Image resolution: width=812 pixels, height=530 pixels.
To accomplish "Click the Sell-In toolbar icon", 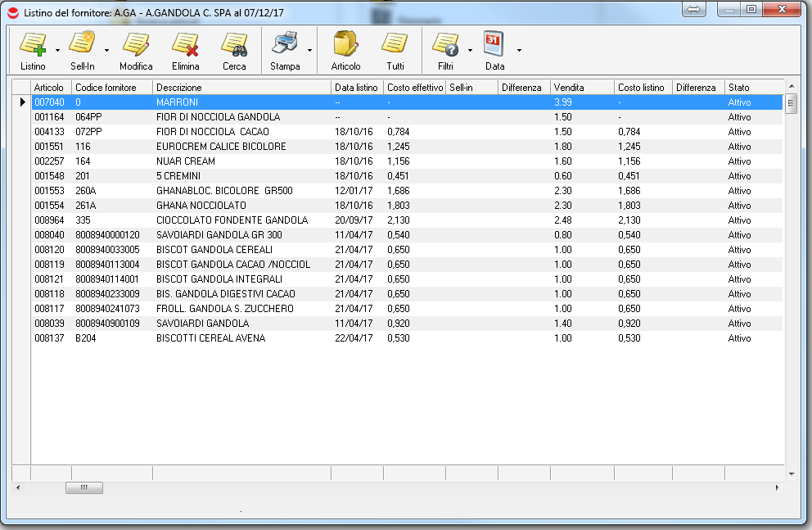I will click(82, 45).
